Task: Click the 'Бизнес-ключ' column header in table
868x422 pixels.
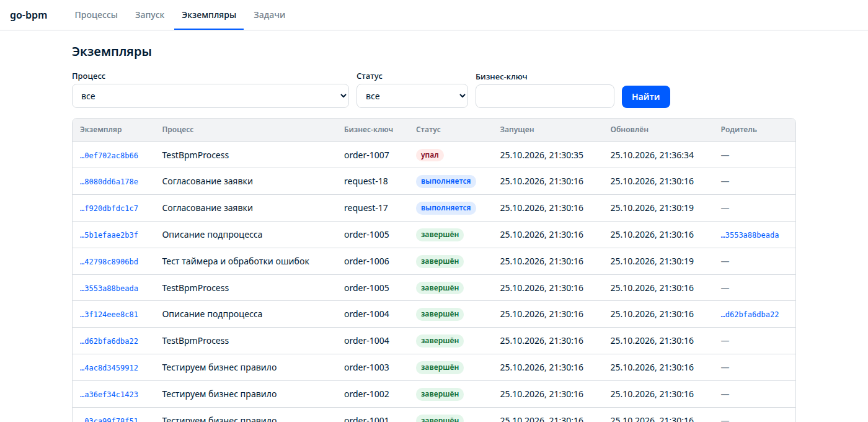Action: click(x=368, y=130)
